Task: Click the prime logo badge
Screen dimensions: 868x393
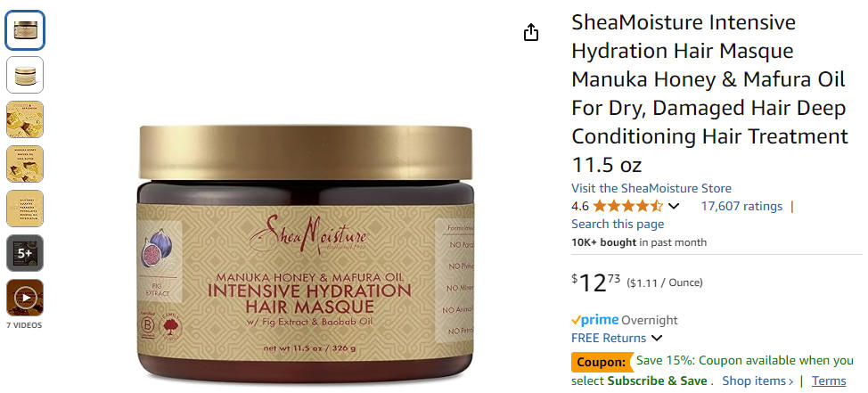Action: (595, 320)
